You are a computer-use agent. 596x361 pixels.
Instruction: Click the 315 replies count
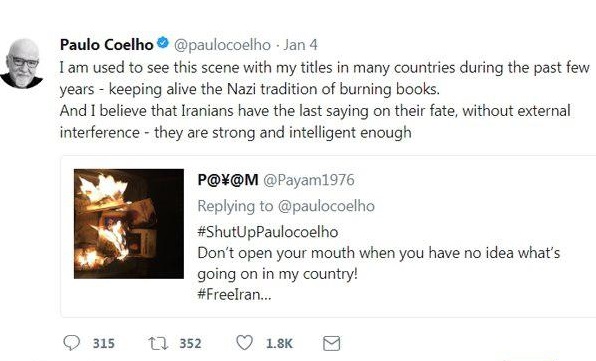coord(103,344)
